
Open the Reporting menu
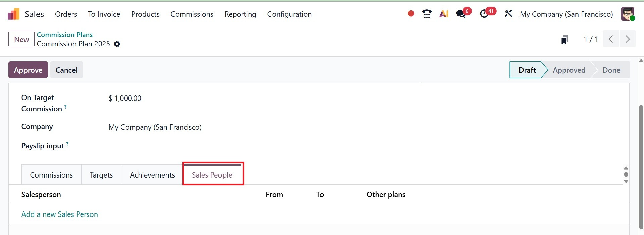coord(240,14)
